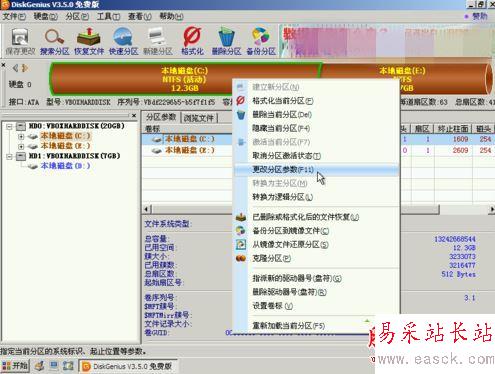Select the 本地磁盘(E:) row in the partition table
495x374 pixels.
point(318,151)
